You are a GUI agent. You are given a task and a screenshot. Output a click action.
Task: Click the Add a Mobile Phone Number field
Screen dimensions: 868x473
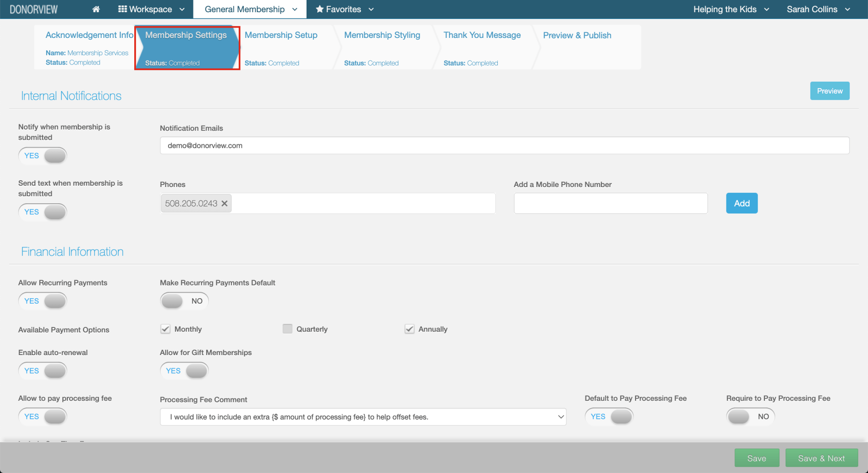click(x=610, y=203)
